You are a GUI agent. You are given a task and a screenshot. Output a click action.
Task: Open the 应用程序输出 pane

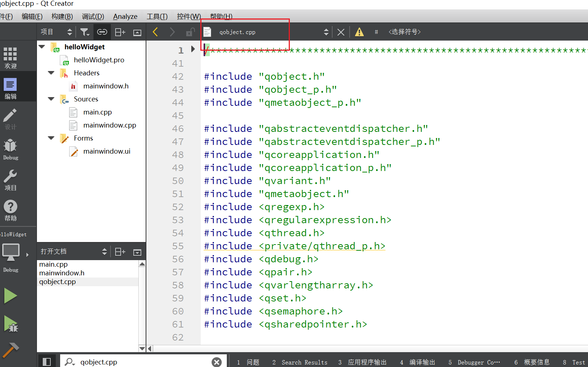[x=362, y=362]
